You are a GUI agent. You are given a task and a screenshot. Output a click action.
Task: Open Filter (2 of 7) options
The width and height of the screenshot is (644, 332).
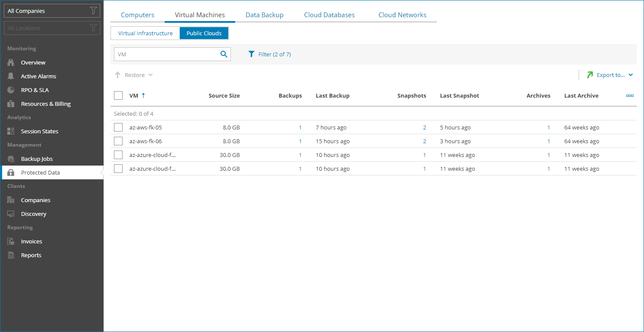click(x=270, y=54)
